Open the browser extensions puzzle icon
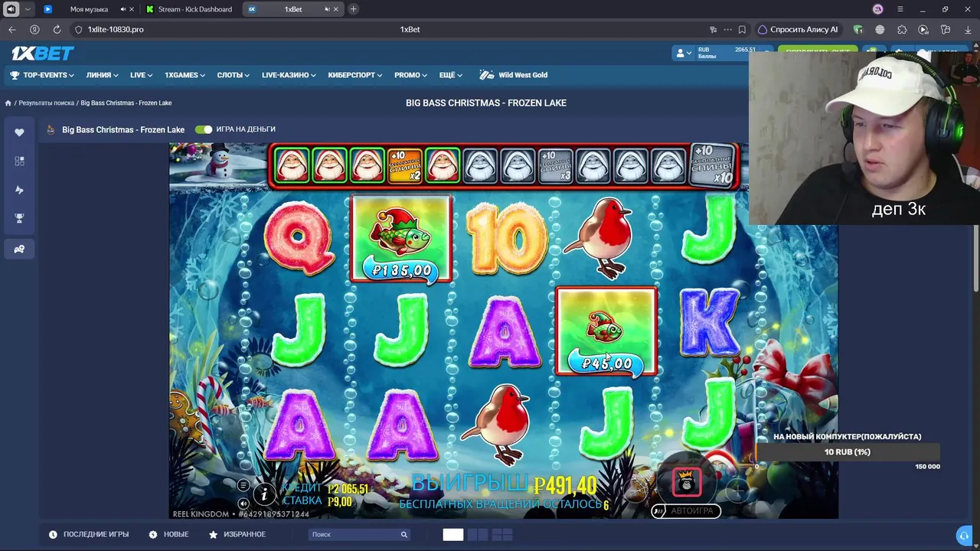Image resolution: width=980 pixels, height=551 pixels. click(901, 30)
